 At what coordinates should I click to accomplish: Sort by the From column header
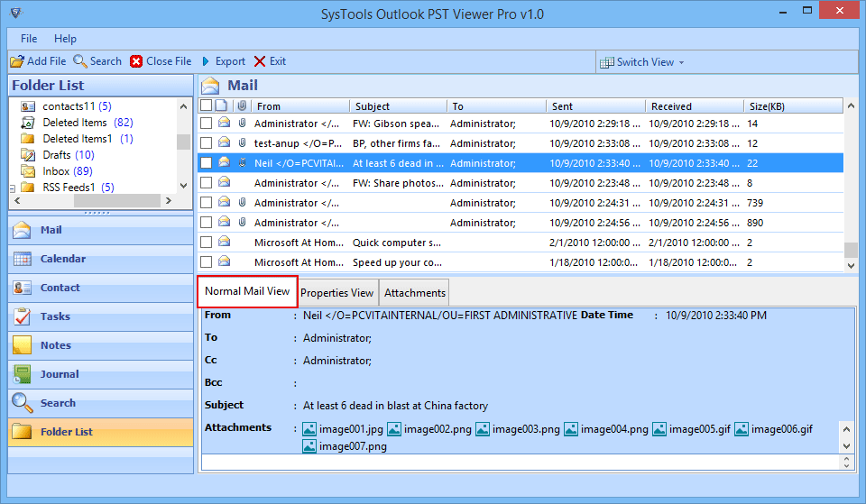click(301, 106)
